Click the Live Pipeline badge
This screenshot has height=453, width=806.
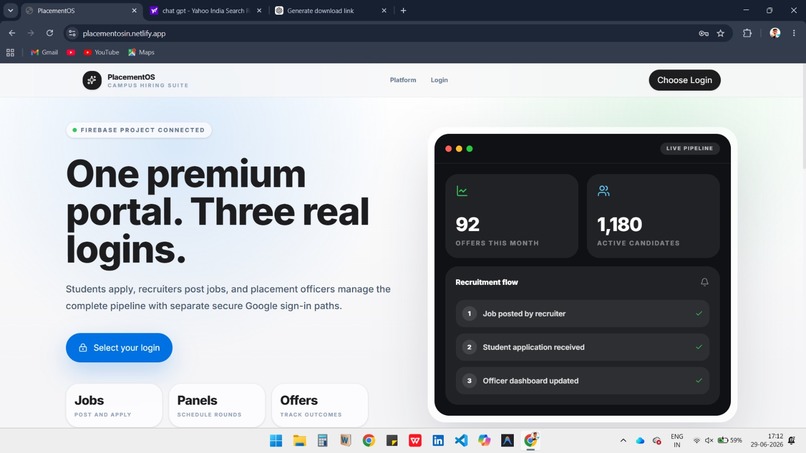[x=689, y=149]
